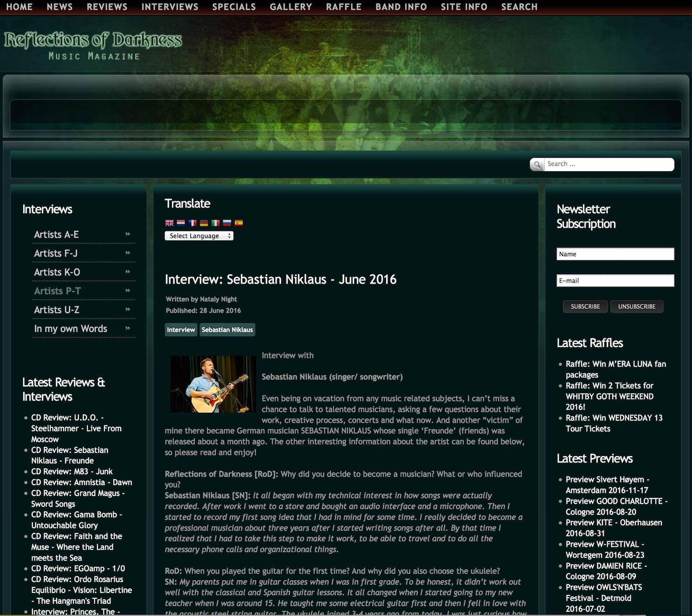
Task: Open the NEWS menu item
Action: 60,7
